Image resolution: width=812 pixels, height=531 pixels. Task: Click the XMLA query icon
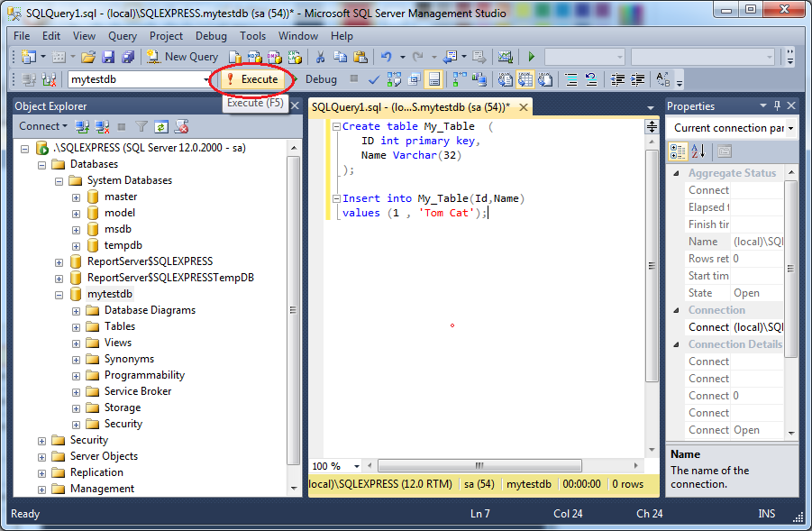(295, 57)
